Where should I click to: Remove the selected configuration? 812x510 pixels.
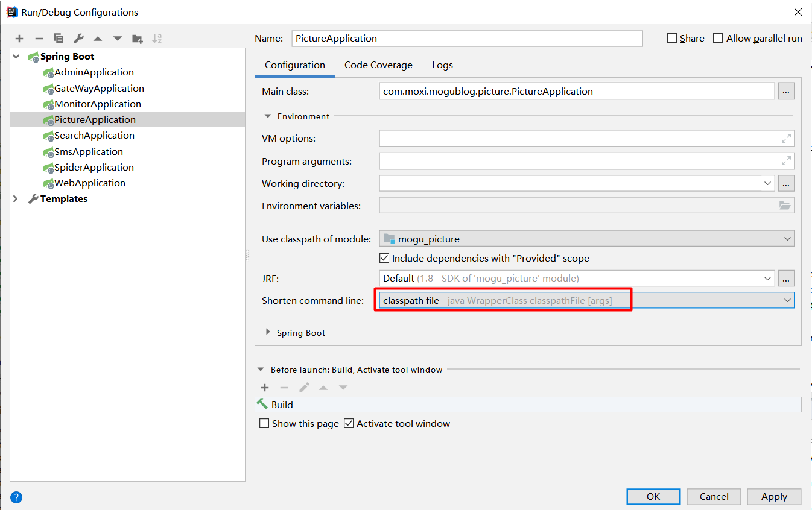point(39,39)
